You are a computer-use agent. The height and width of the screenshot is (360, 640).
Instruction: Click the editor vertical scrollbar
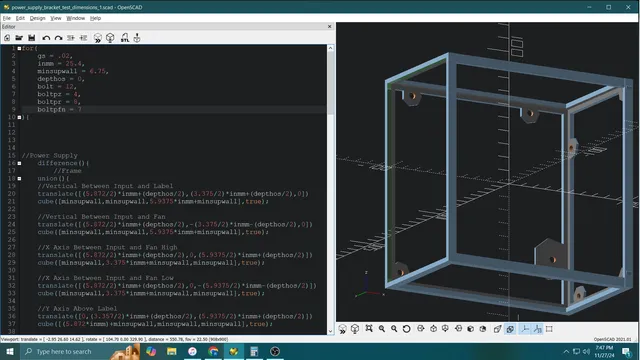(331, 81)
